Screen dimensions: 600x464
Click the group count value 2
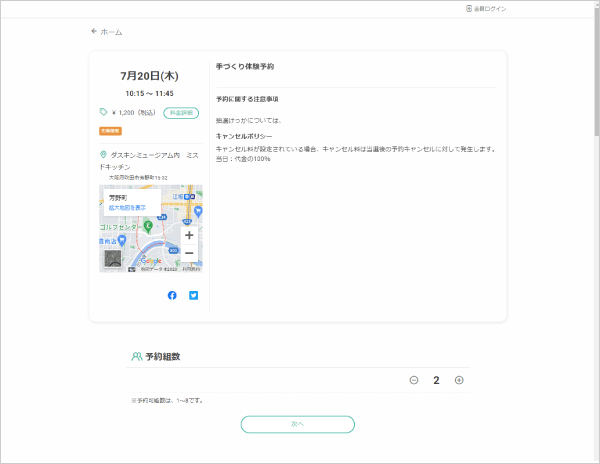coord(436,380)
